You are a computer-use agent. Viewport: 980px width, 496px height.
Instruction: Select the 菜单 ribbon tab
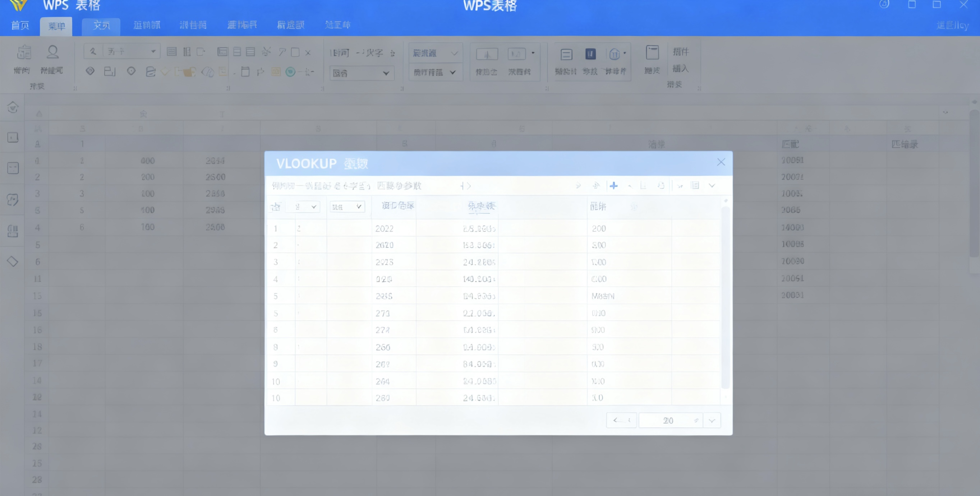pyautogui.click(x=56, y=26)
